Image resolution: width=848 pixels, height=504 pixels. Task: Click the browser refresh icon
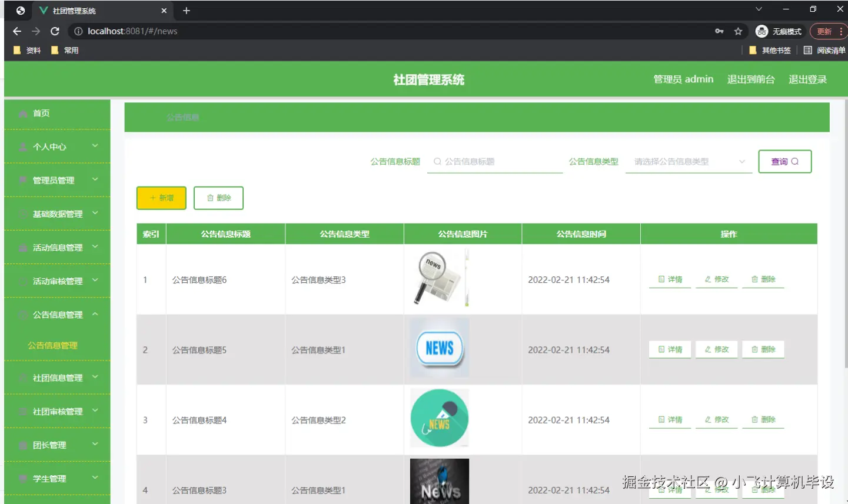54,31
